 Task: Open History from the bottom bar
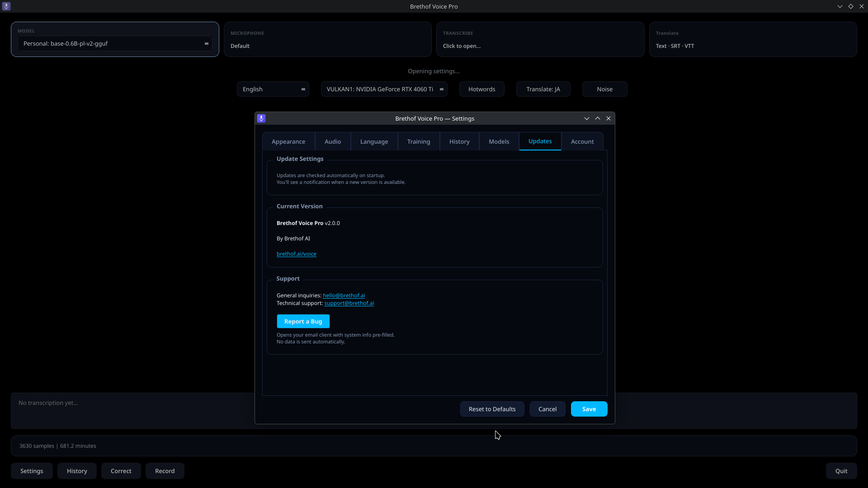pos(77,471)
